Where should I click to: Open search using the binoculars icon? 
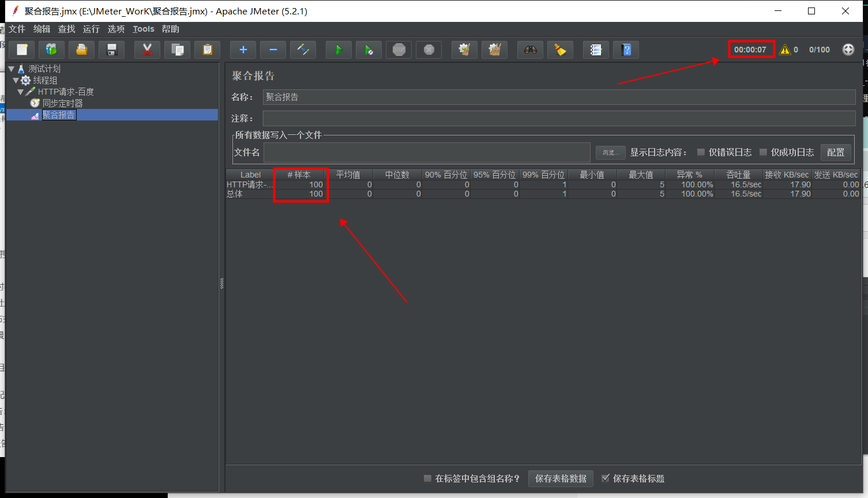point(530,50)
